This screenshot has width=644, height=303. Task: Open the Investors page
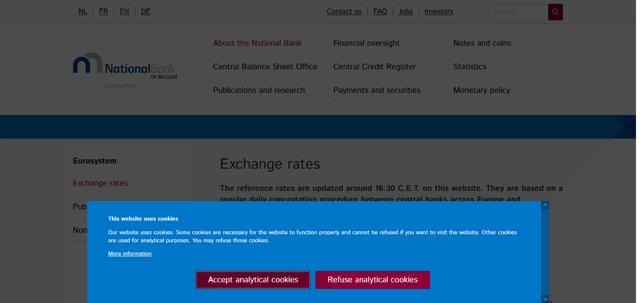pos(438,11)
